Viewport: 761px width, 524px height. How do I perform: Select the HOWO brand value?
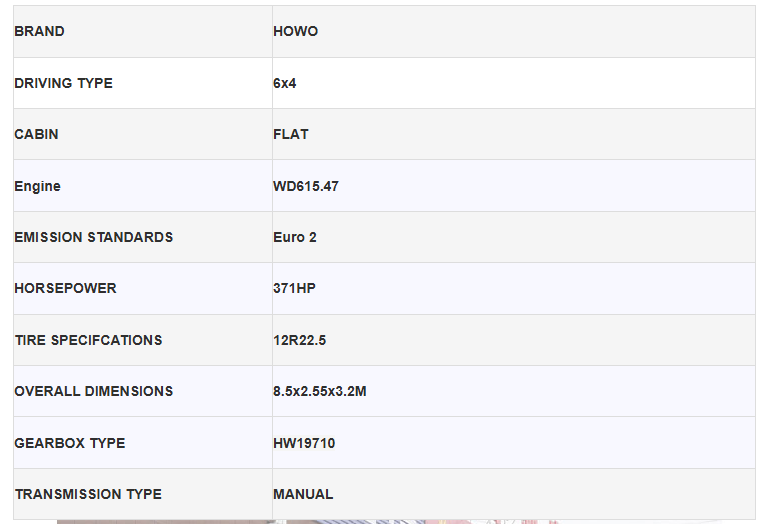295,32
